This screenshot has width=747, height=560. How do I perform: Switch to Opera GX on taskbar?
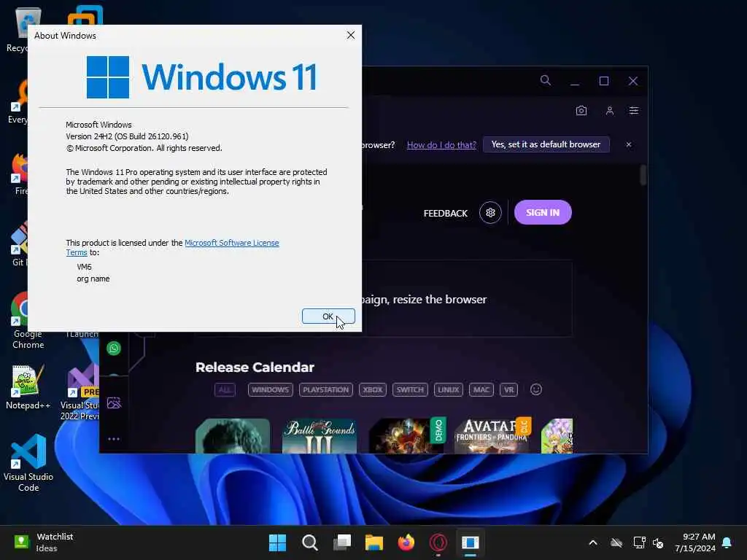[x=438, y=542]
